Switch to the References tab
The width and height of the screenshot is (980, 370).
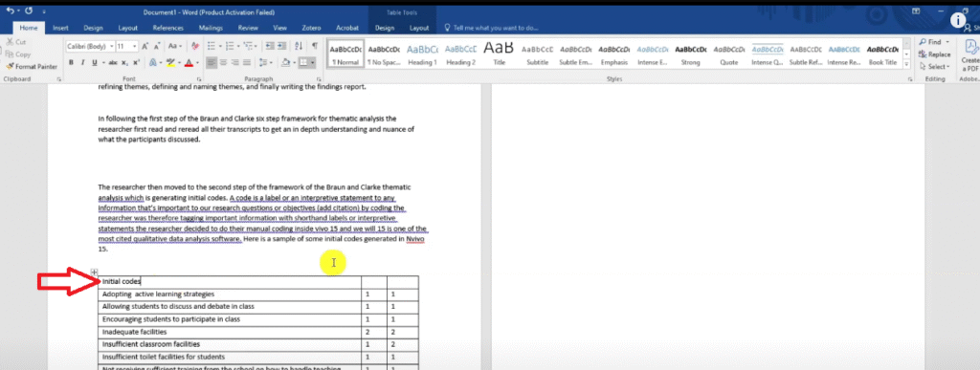pyautogui.click(x=168, y=28)
